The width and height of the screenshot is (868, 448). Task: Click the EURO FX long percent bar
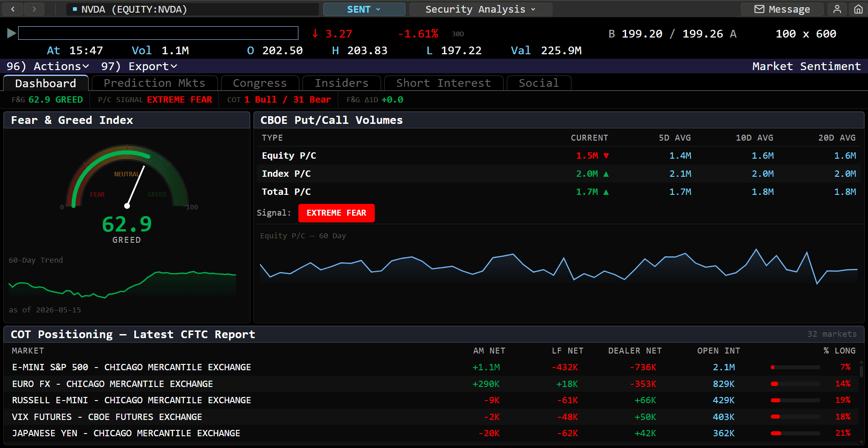pos(795,384)
